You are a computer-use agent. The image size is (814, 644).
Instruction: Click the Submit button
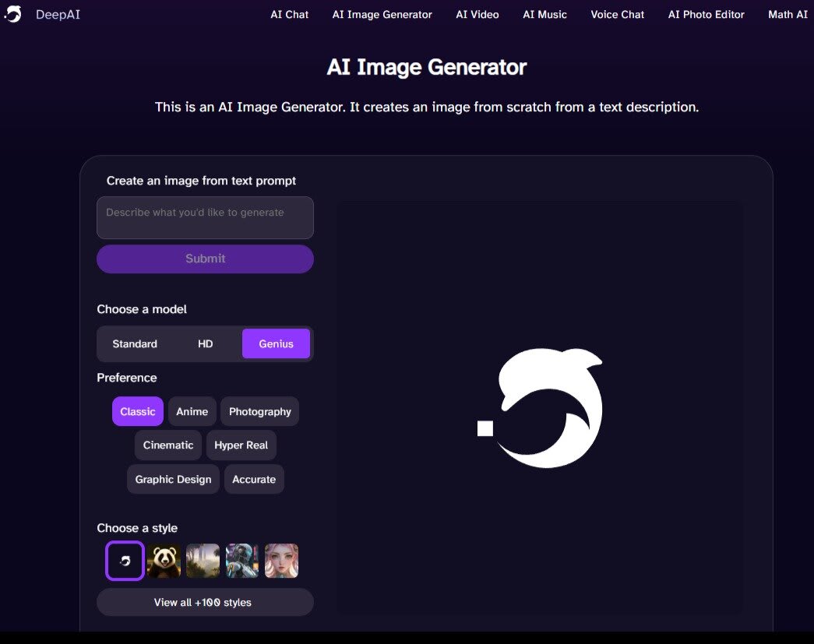click(205, 259)
